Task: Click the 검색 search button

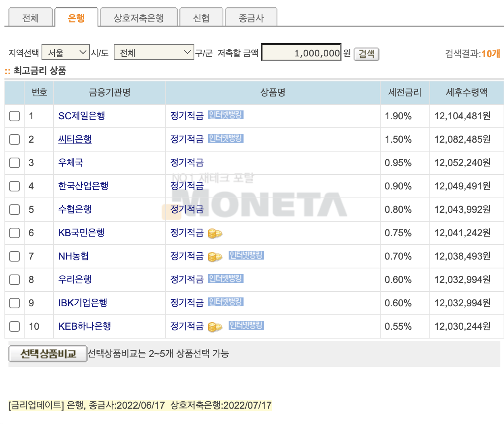Action: click(x=367, y=54)
